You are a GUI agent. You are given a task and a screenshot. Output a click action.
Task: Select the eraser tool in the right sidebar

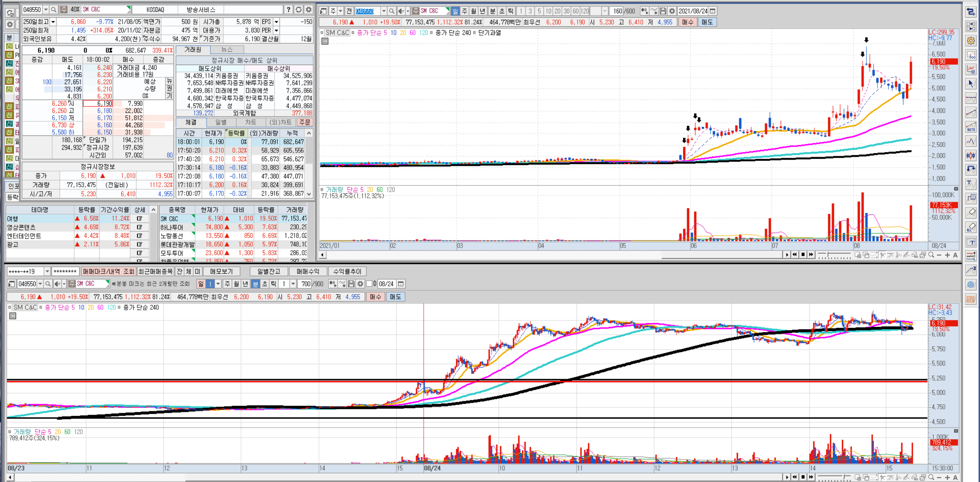(x=971, y=212)
